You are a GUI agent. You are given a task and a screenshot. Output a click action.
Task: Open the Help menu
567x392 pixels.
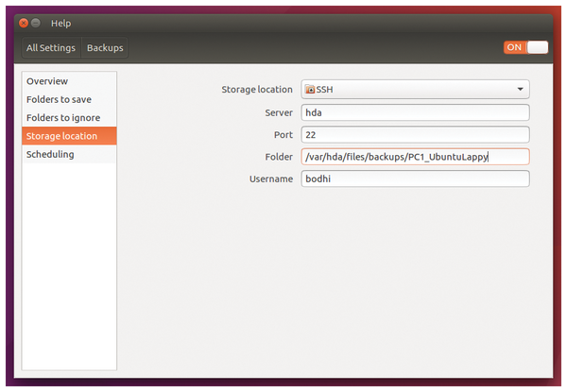[60, 24]
